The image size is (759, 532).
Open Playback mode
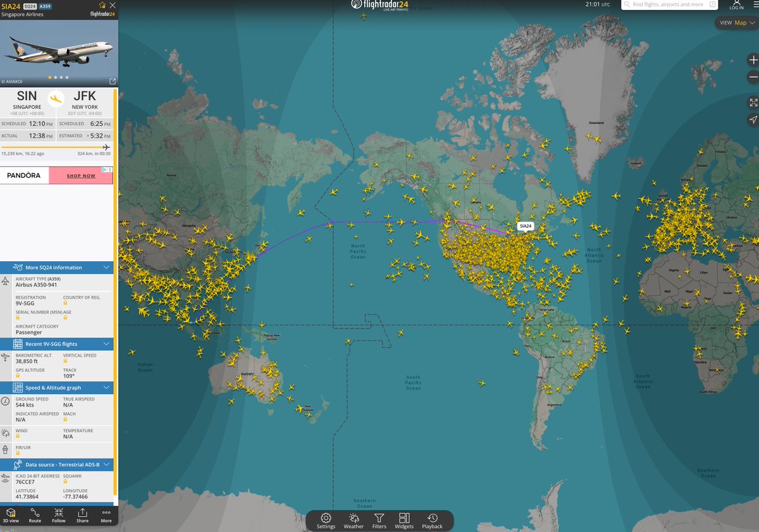click(x=433, y=521)
